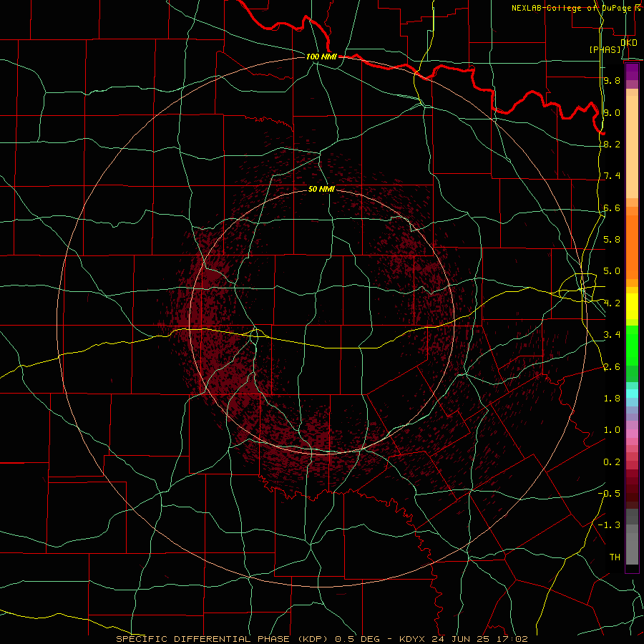644x644 pixels.
Task: Click the 4.2 value on the color scale
Action: 612,303
